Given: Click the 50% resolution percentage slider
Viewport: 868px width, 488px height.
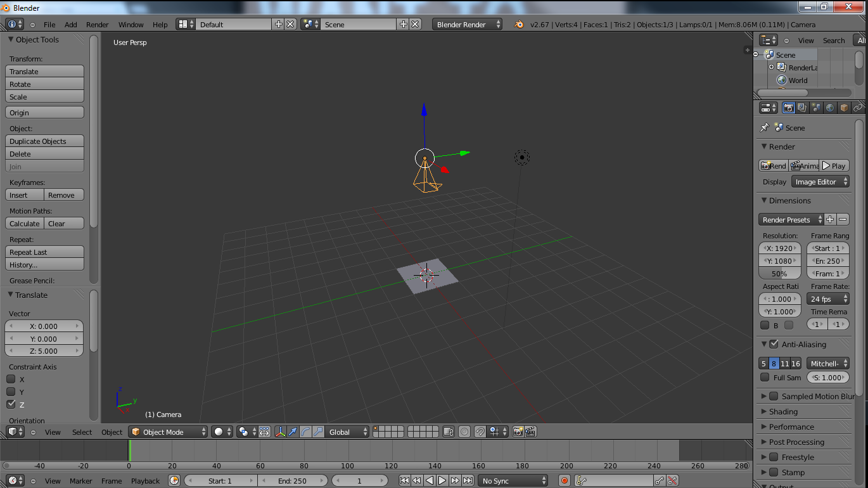Looking at the screenshot, I should [780, 274].
